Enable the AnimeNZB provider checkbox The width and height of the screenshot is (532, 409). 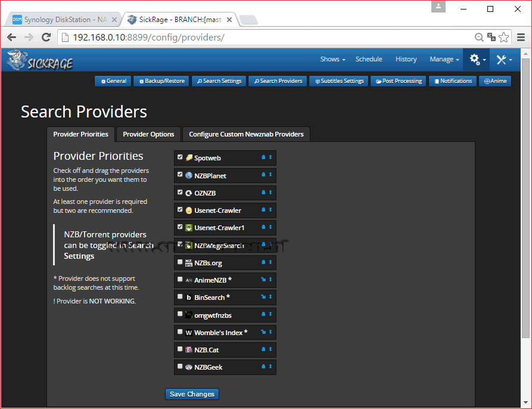(180, 280)
